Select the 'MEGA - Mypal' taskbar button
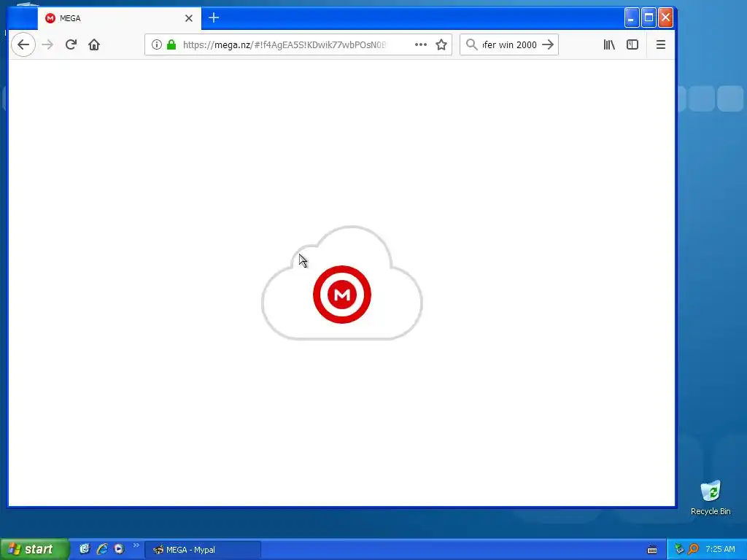 (203, 550)
